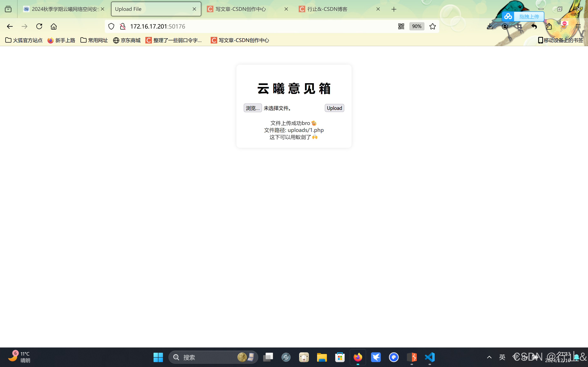The height and width of the screenshot is (367, 588).
Task: Open the downloads panel icon
Action: coord(490,27)
